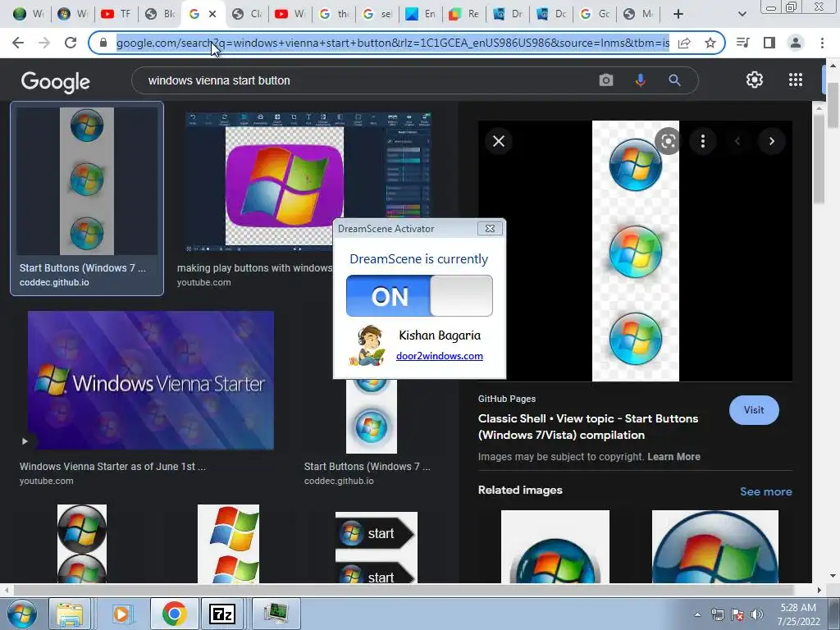Open second related image large orb
Image resolution: width=840 pixels, height=630 pixels.
(x=714, y=546)
